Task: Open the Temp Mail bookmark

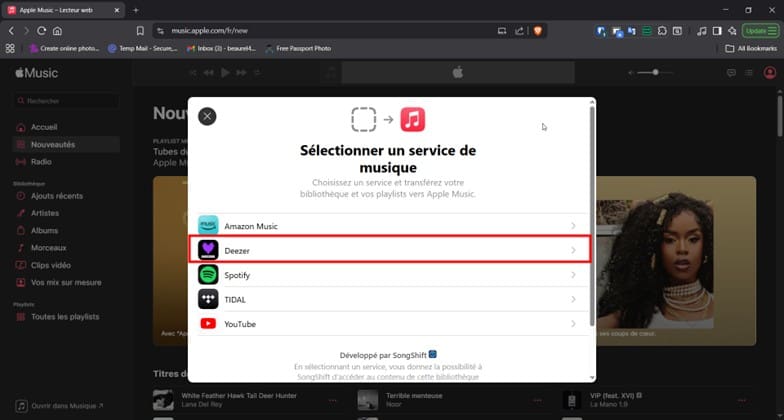Action: pos(142,48)
